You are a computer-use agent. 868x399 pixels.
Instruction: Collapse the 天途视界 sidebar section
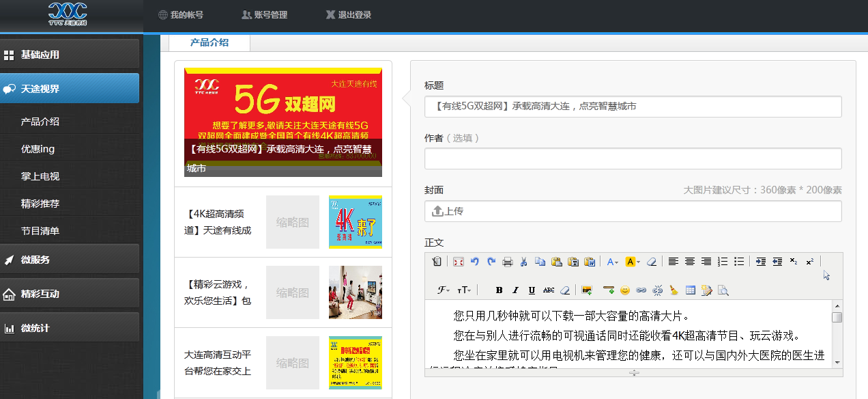pyautogui.click(x=70, y=88)
